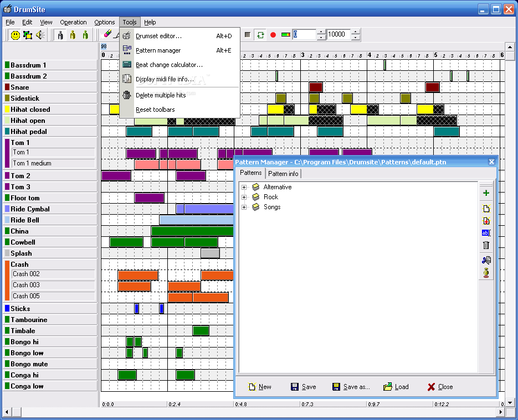This screenshot has height=420, width=518.
Task: Choose Delete multiple hits menu entry
Action: point(179,95)
